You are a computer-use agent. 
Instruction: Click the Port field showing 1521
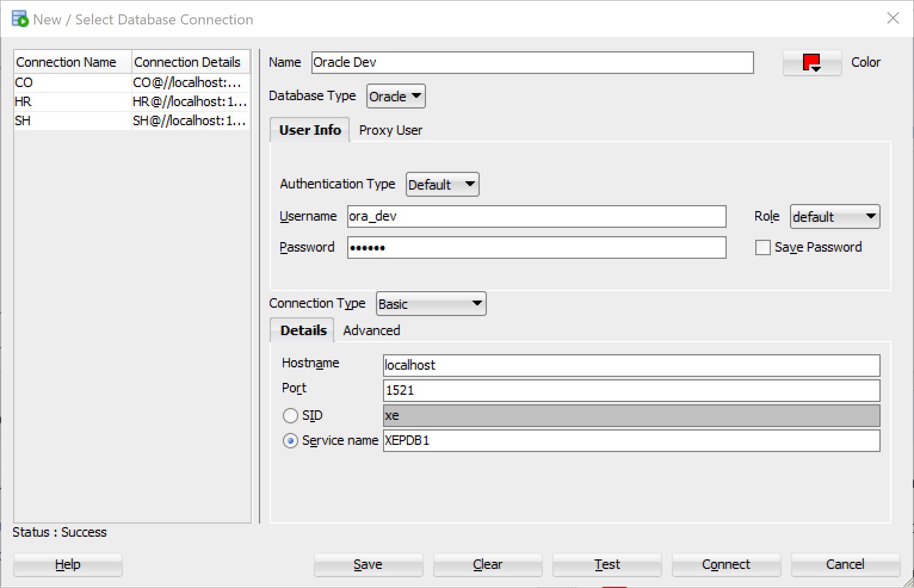[631, 391]
